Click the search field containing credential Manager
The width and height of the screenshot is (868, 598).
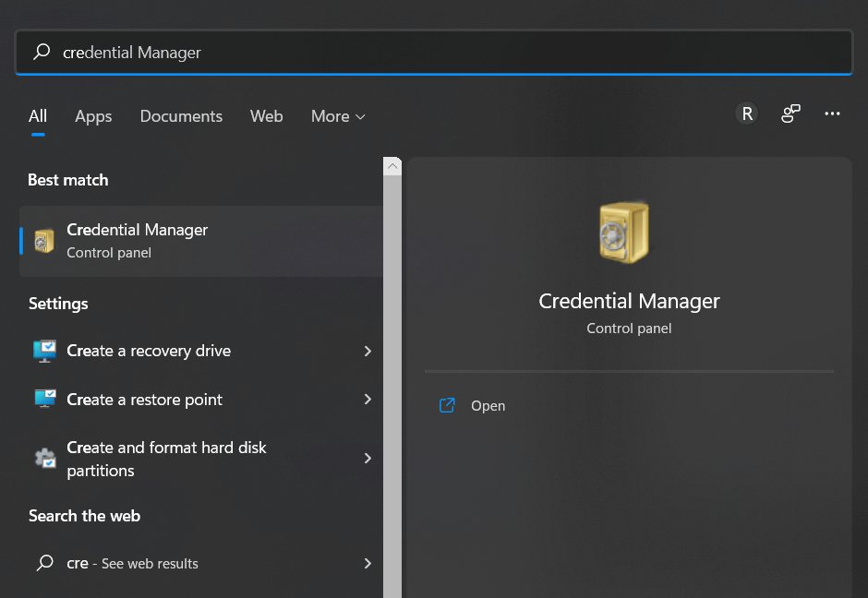[x=434, y=53]
